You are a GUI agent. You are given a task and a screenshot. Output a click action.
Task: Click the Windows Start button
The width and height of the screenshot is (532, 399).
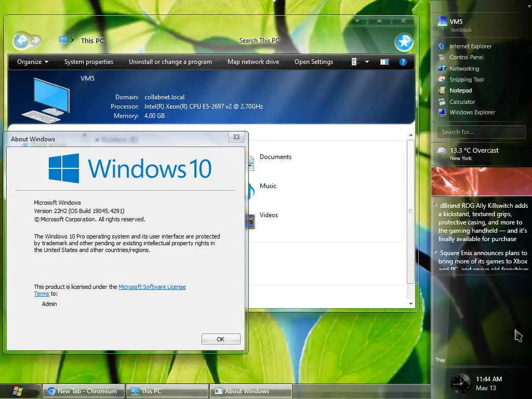[18, 391]
